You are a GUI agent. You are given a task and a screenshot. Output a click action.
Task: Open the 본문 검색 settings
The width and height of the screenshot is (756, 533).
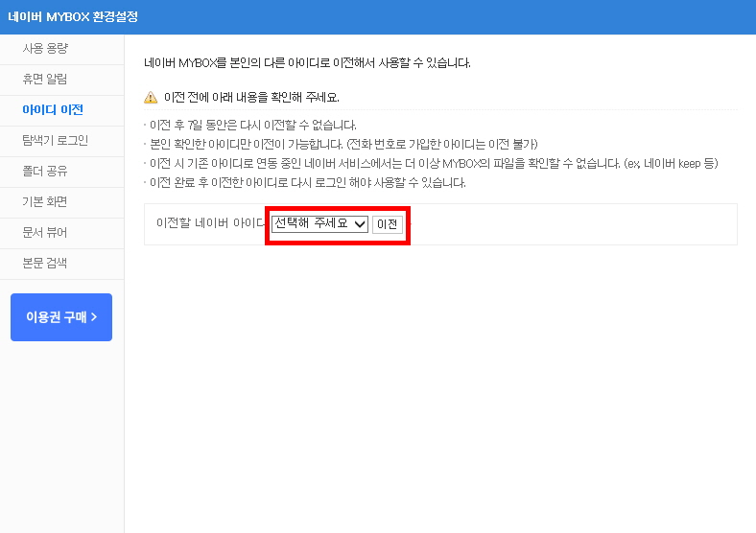(x=61, y=264)
